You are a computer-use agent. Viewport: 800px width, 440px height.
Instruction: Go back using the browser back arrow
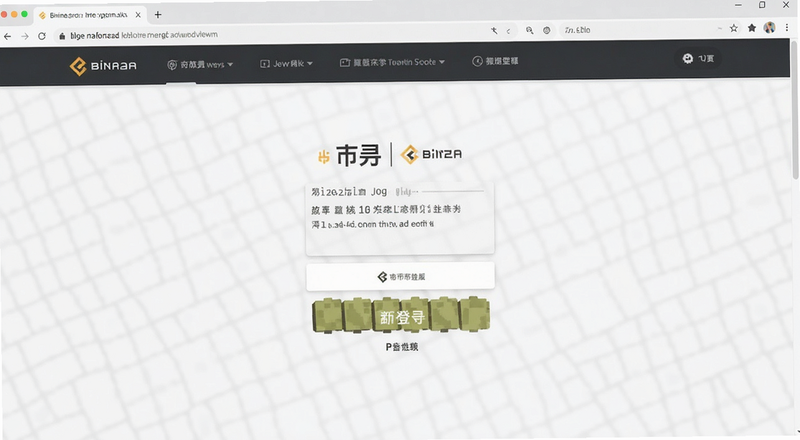coord(7,36)
